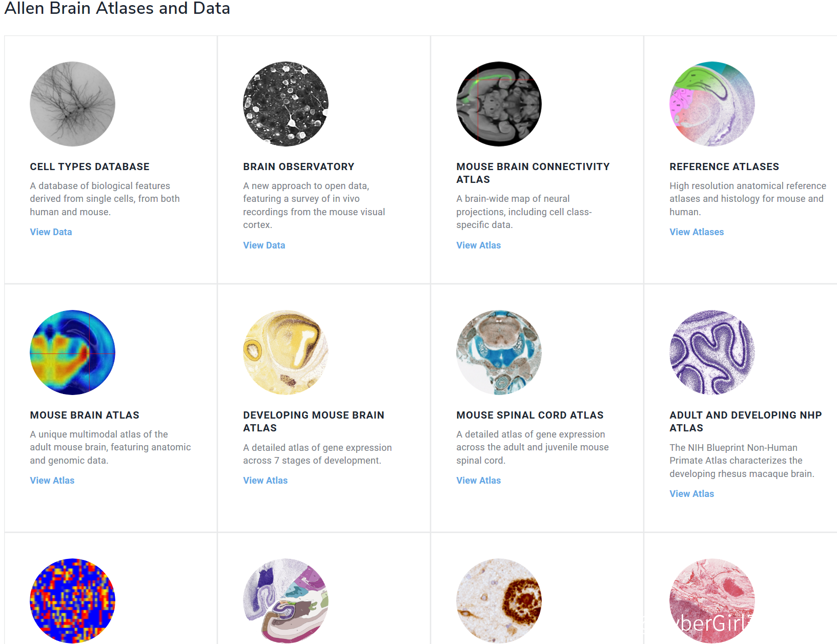Click the Mouse Brain Connectivity Atlas image
Viewport: 837px width, 644px height.
point(499,104)
